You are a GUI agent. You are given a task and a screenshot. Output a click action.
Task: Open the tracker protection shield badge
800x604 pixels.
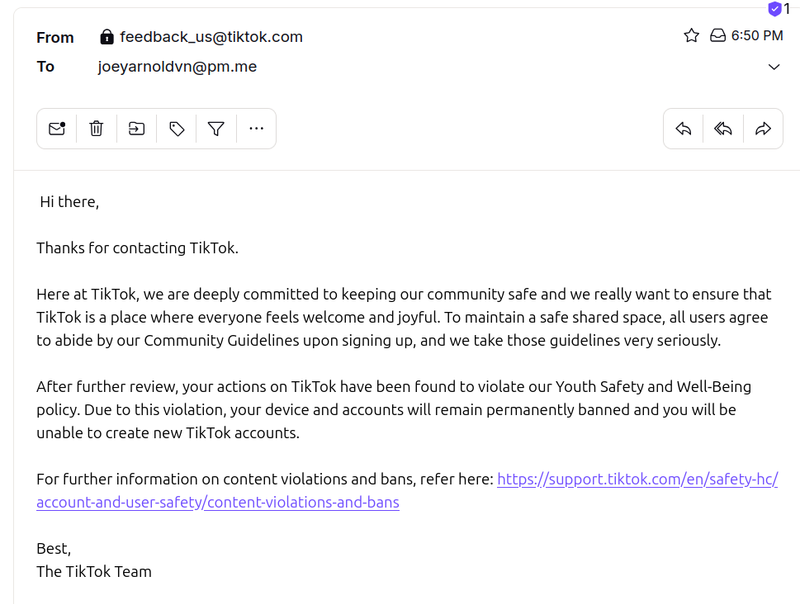775,9
